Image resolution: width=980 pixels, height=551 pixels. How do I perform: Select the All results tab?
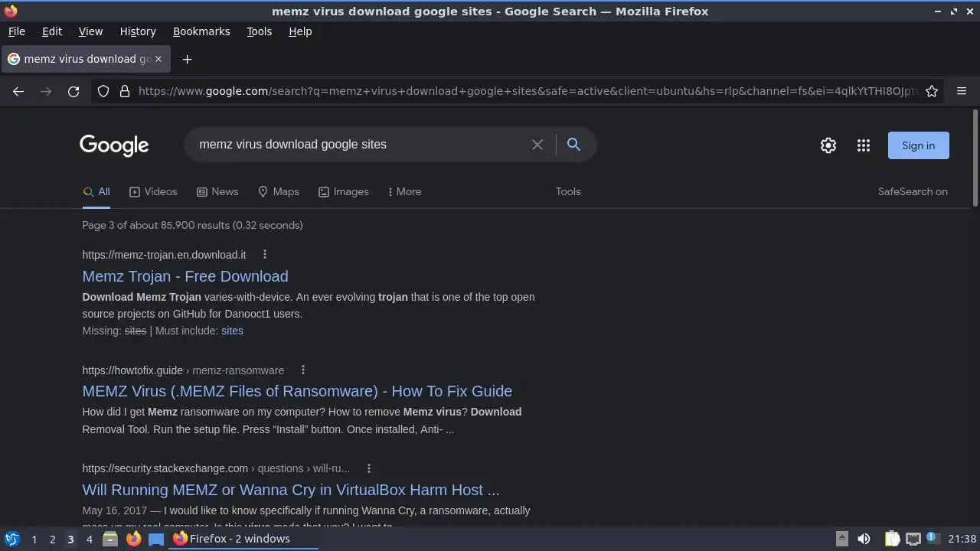96,191
